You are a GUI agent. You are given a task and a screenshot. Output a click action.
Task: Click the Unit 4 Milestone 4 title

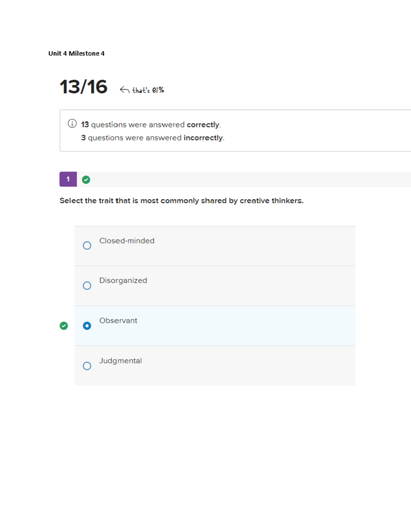click(x=76, y=53)
